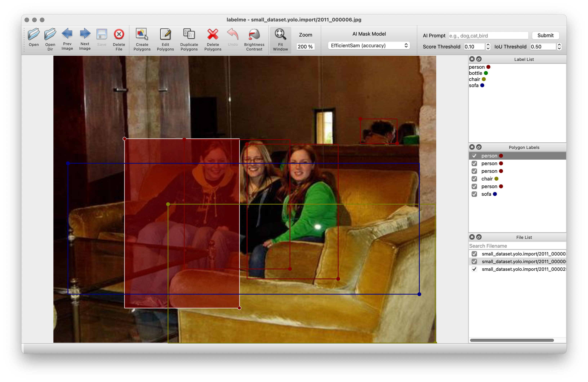Toggle checkbox of last file in File List
The height and width of the screenshot is (382, 588).
474,269
